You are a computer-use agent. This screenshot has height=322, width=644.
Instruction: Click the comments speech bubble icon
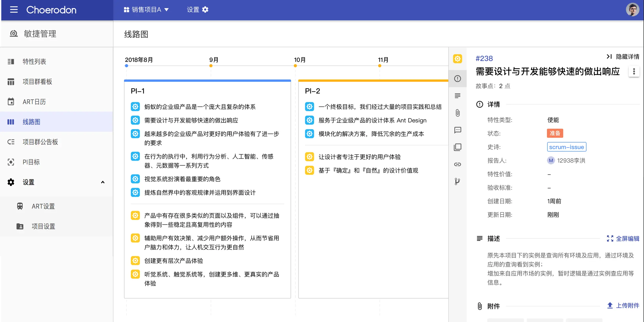(x=457, y=130)
